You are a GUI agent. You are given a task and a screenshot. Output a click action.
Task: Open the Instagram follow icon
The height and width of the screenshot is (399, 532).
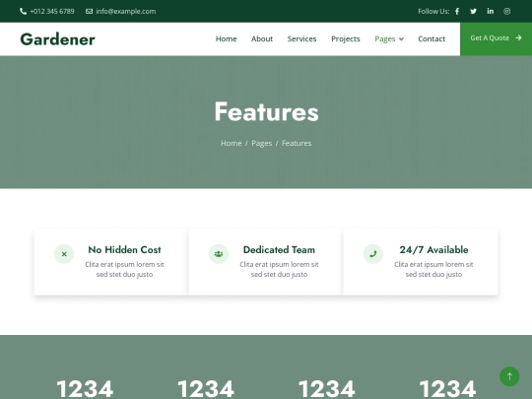(507, 12)
